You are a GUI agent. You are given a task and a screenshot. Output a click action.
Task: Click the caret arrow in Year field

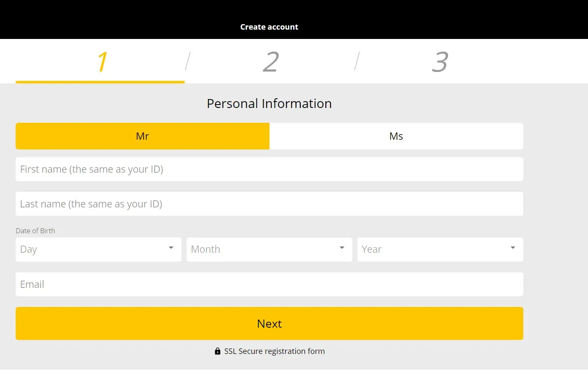(x=513, y=248)
